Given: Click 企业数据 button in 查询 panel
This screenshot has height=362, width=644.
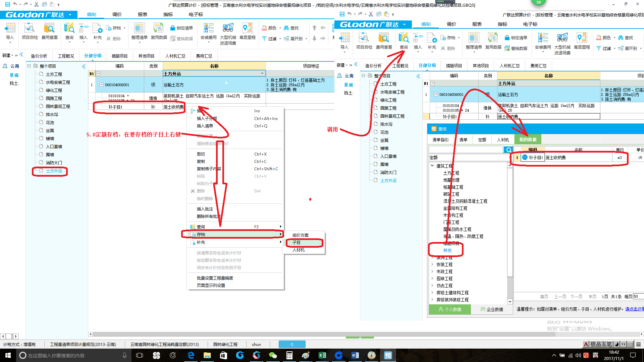Looking at the screenshot, I should [x=492, y=309].
